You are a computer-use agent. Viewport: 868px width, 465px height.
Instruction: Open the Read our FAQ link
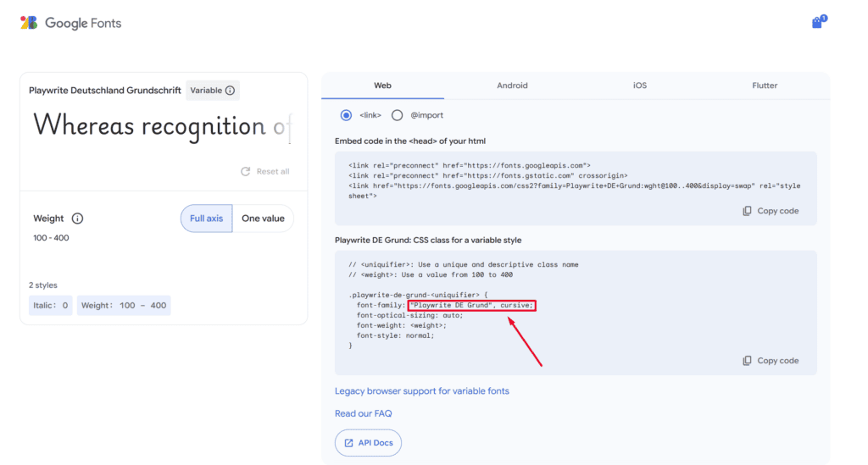click(x=363, y=413)
